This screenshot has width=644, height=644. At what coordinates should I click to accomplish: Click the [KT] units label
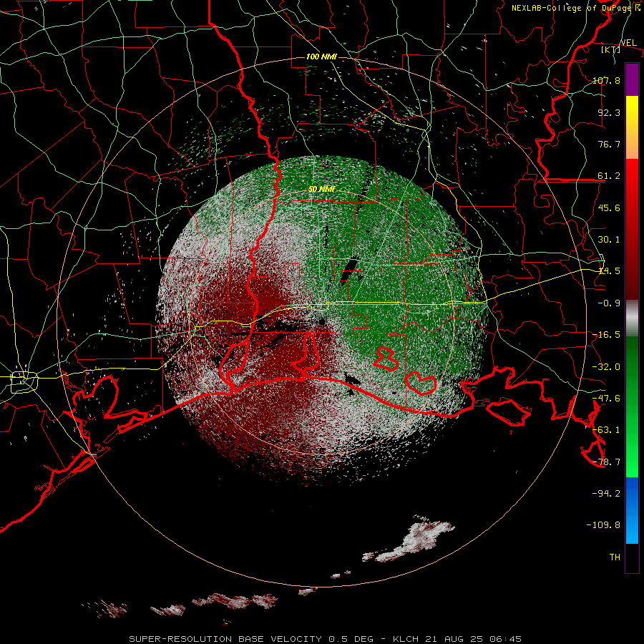(610, 49)
